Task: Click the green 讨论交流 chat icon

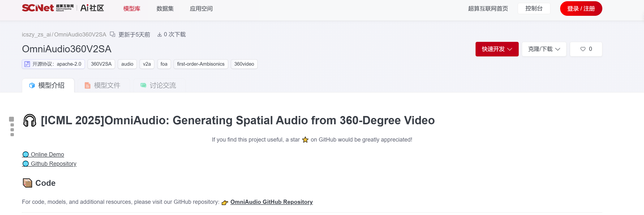Action: [143, 85]
